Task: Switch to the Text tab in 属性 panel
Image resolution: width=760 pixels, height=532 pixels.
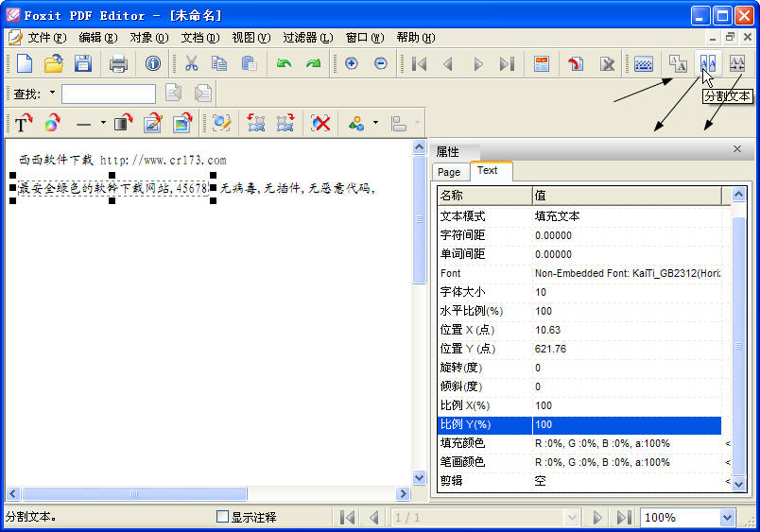Action: [490, 170]
